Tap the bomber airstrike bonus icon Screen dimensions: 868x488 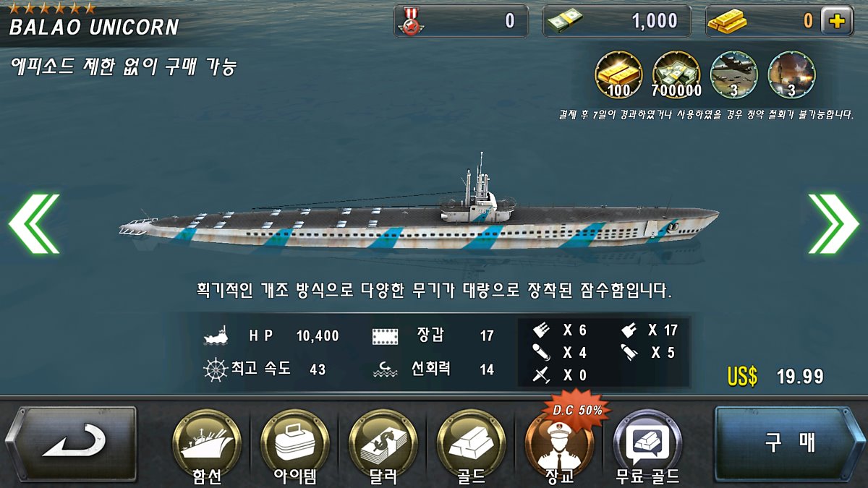pyautogui.click(x=734, y=74)
